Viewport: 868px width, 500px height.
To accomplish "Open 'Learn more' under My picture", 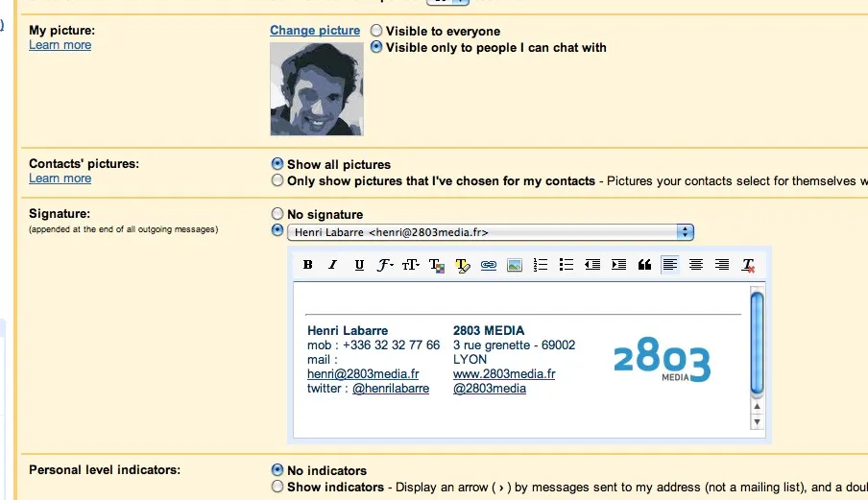I will tap(60, 45).
